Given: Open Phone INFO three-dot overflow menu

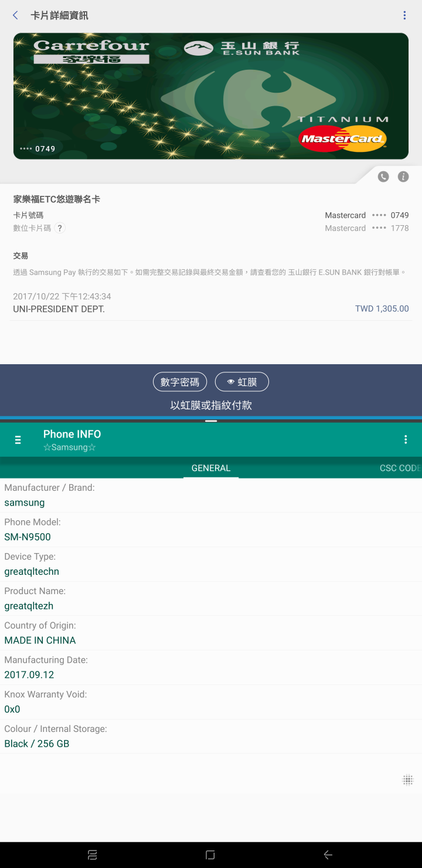Looking at the screenshot, I should (x=406, y=440).
